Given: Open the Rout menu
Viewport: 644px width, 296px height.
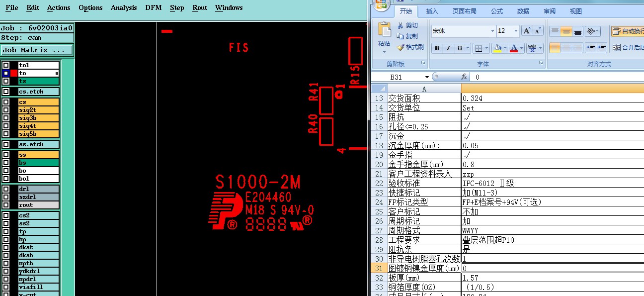Looking at the screenshot, I should coord(200,8).
